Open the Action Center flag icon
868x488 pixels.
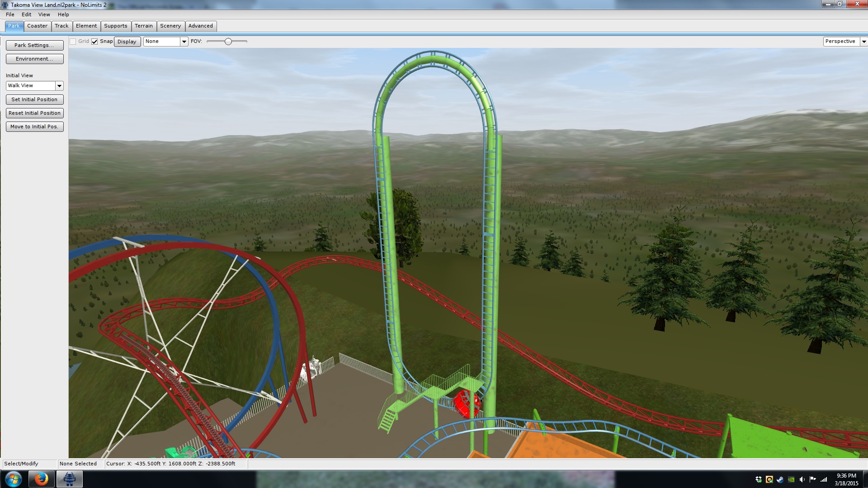point(813,479)
